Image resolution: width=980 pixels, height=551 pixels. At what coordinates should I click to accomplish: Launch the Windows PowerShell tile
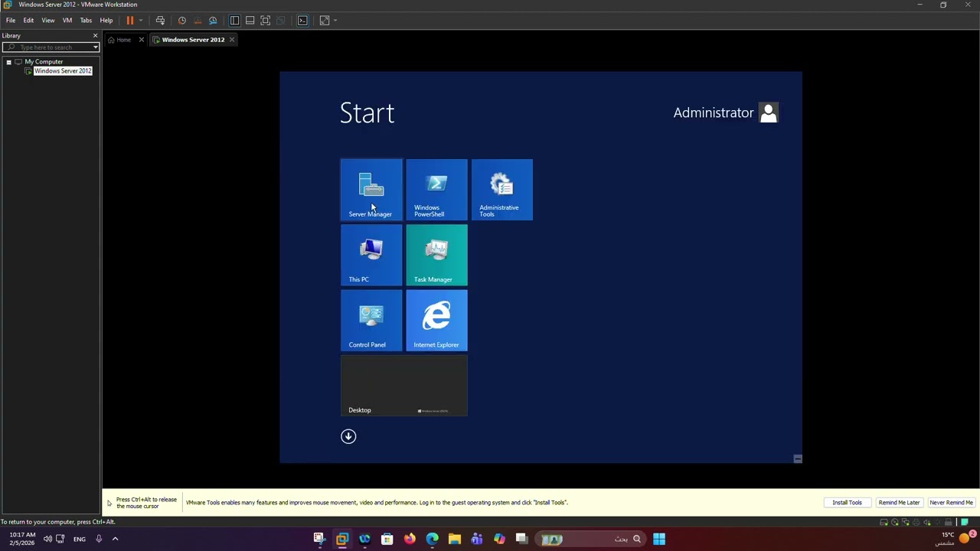436,190
